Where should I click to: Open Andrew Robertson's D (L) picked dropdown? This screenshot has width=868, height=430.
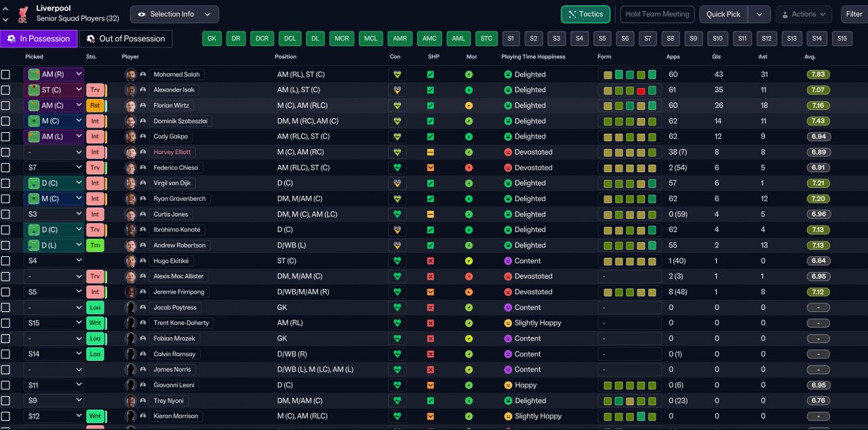(54, 245)
